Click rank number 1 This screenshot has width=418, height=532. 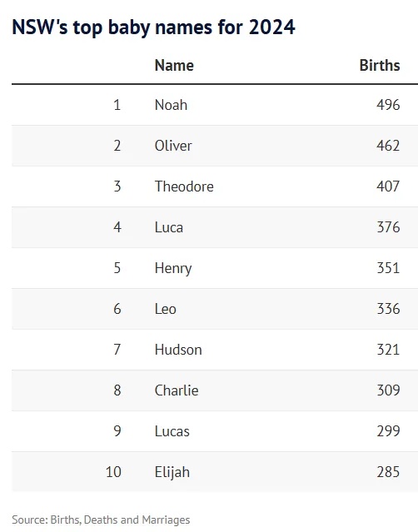(x=117, y=105)
